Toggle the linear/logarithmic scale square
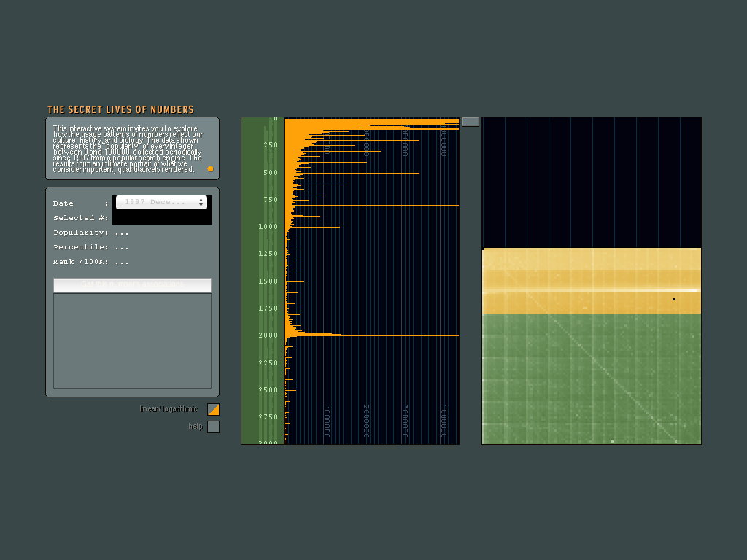 pos(213,410)
